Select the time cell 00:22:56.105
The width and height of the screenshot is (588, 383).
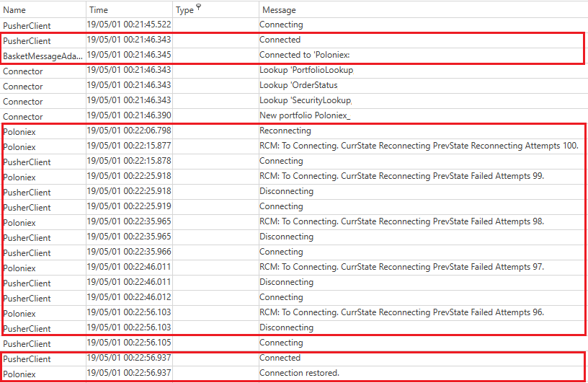[129, 343]
